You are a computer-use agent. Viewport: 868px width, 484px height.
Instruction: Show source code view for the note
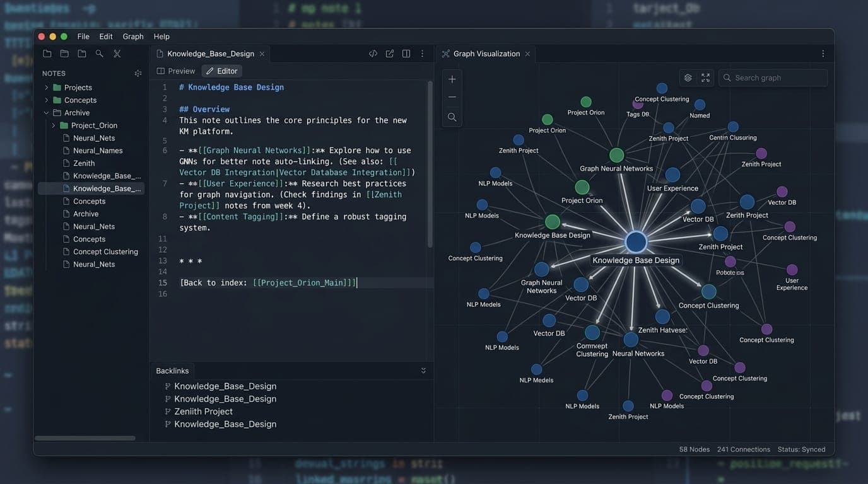pyautogui.click(x=373, y=54)
